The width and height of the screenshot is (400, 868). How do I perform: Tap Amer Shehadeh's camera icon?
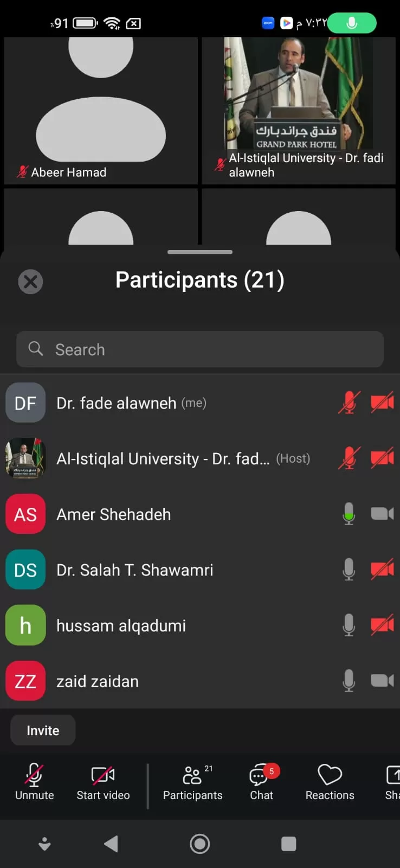tap(382, 514)
